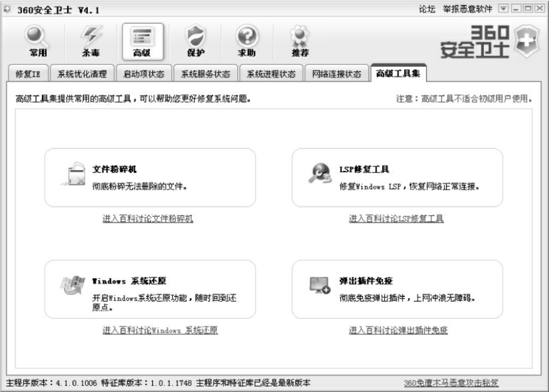Click the 主程序和特征库已经是最新版本 status
This screenshot has height=392, width=549.
click(253, 383)
